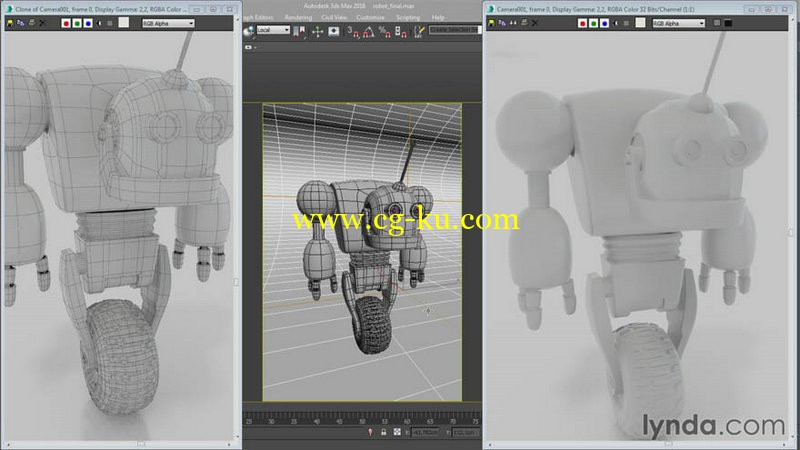Click Select and Manipulate icon
The height and width of the screenshot is (450, 800).
pos(318,32)
